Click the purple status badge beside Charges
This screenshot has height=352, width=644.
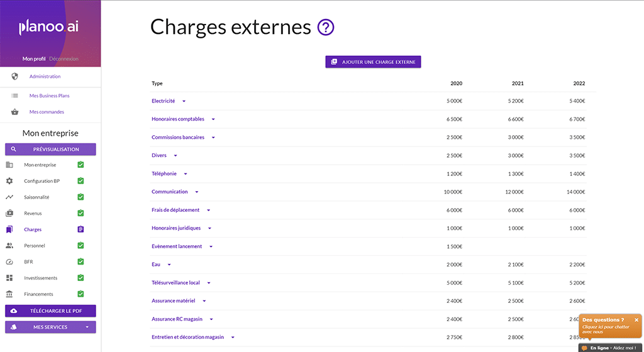80,229
